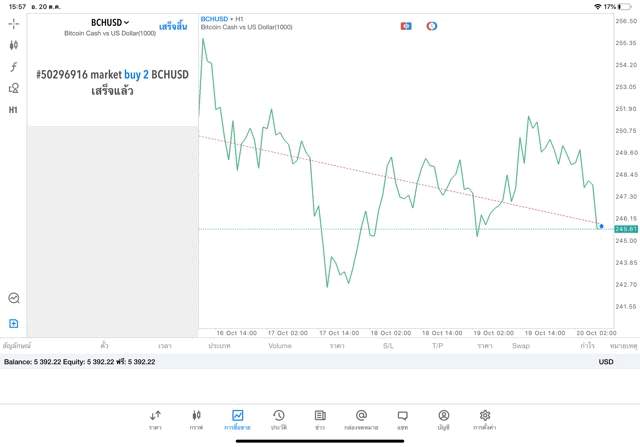Screen dimensions: 640x447
Task: Click the red-blue square icon above the chart
Action: [406, 26]
